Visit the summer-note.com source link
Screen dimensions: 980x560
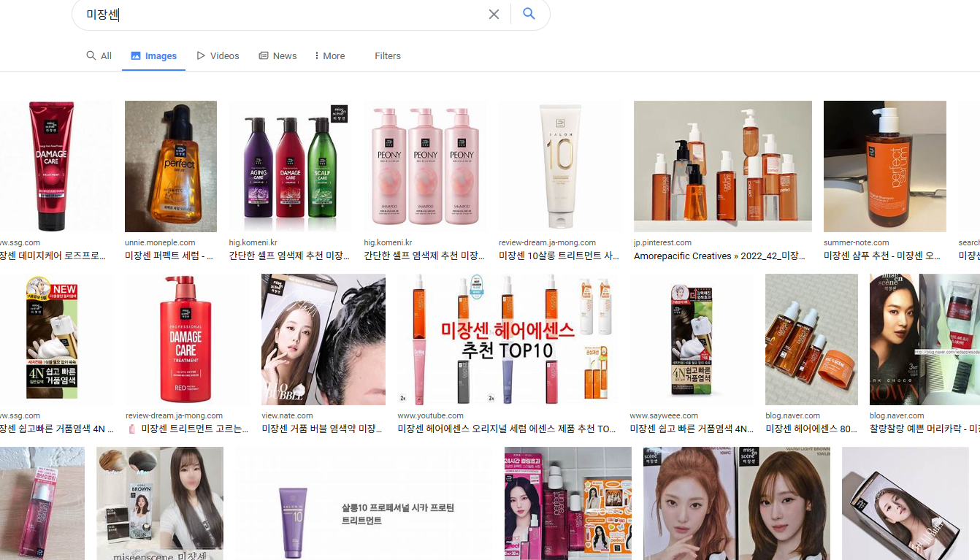pyautogui.click(x=857, y=242)
